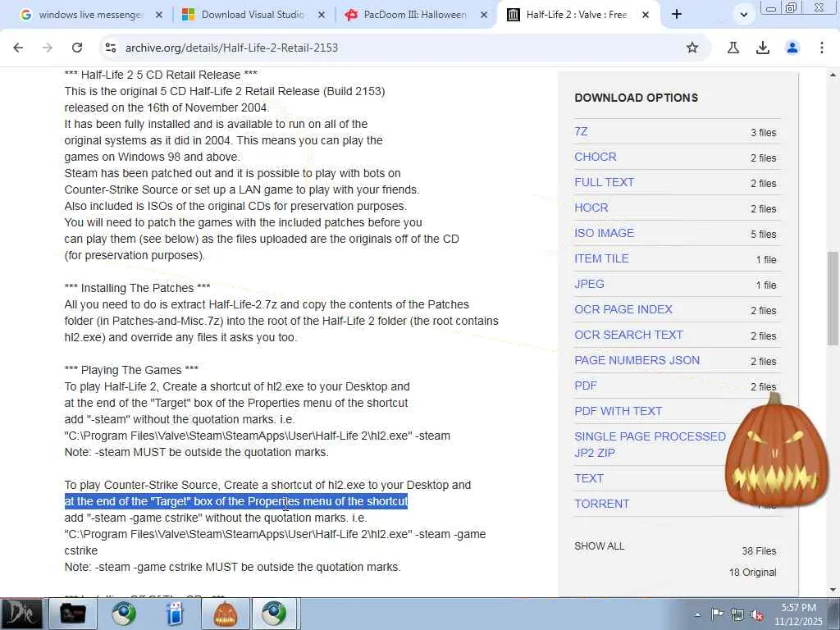Open the ISO IMAGE download option
This screenshot has width=840, height=630.
click(x=604, y=233)
